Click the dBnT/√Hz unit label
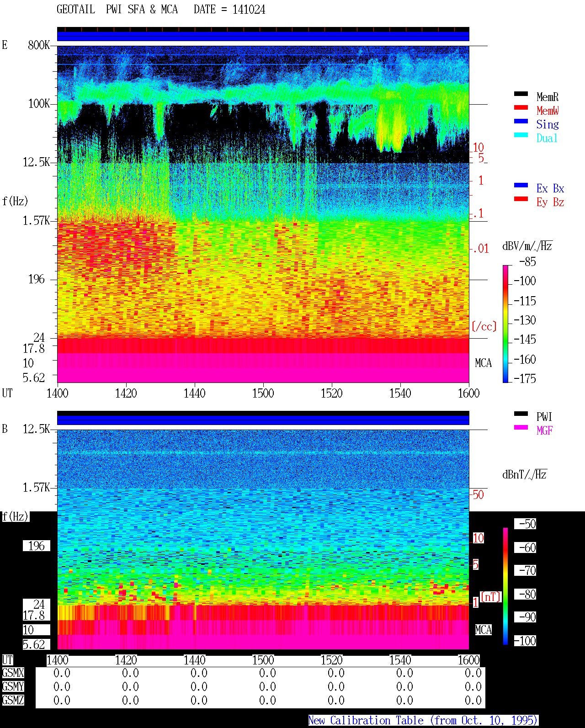Viewport: 585px width, 728px height. coord(525,474)
